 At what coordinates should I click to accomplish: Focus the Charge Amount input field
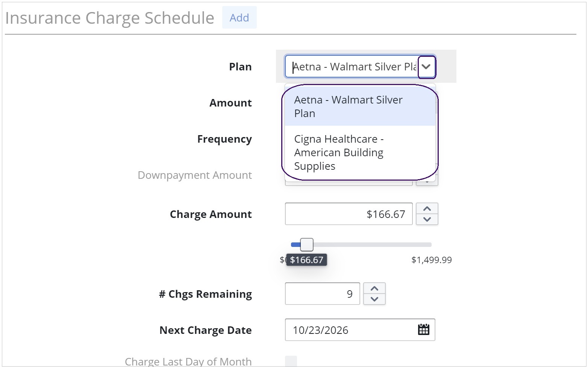click(x=349, y=214)
